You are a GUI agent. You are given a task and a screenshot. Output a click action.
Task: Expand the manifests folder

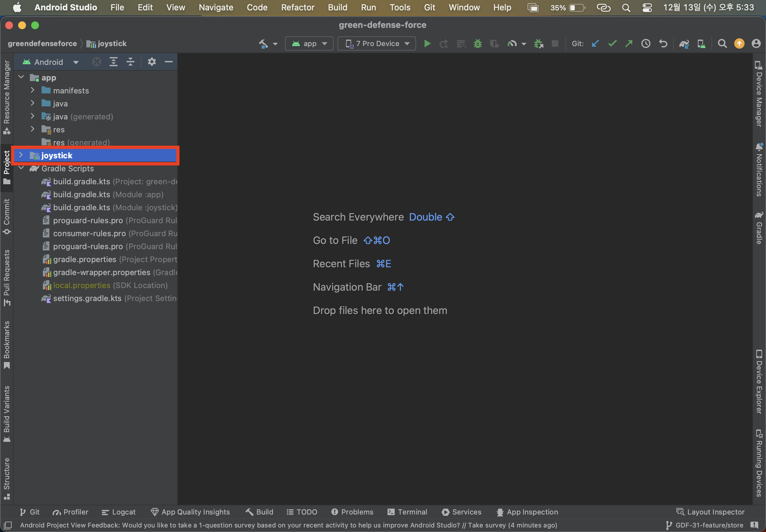[32, 90]
